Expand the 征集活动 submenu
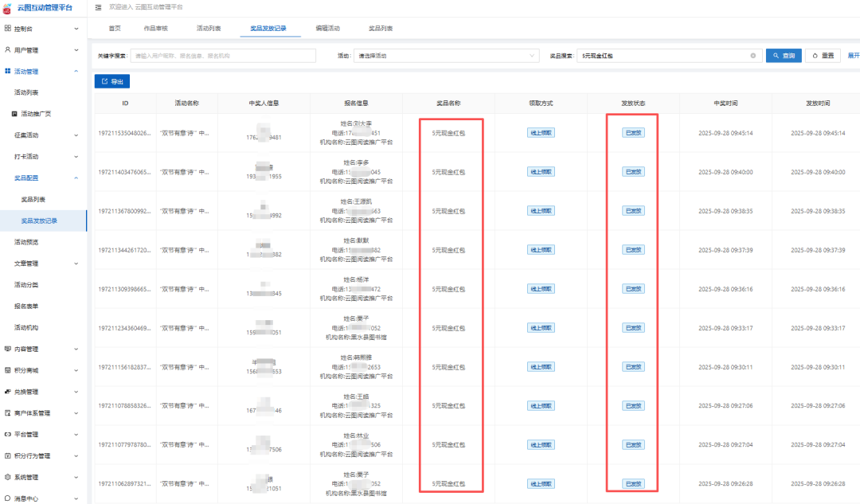860x504 pixels. pos(76,135)
